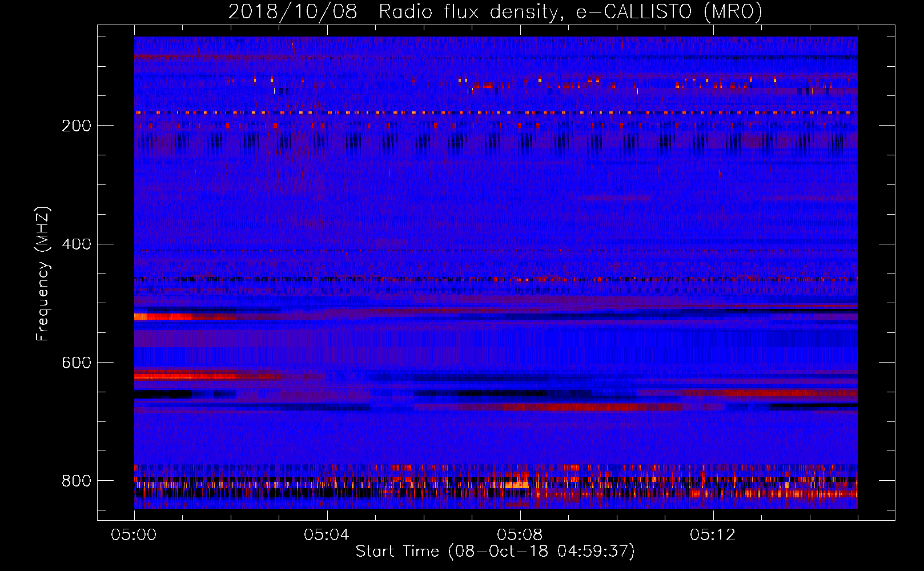The width and height of the screenshot is (924, 571).
Task: Click the '400' frequency tick label
Action: coord(77,244)
